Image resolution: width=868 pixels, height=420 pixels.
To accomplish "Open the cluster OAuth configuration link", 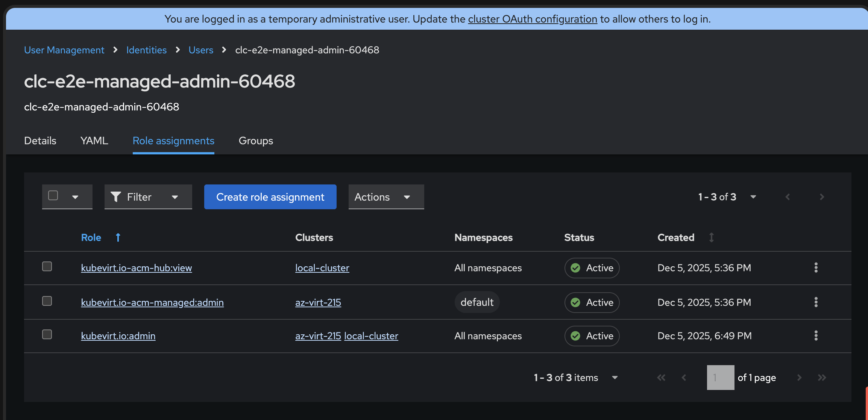I will click(532, 19).
